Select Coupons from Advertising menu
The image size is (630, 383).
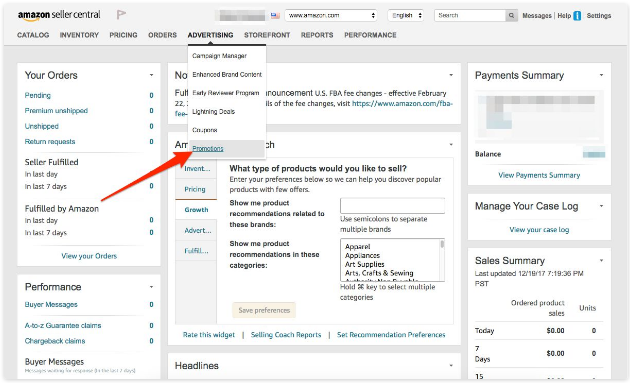click(205, 130)
